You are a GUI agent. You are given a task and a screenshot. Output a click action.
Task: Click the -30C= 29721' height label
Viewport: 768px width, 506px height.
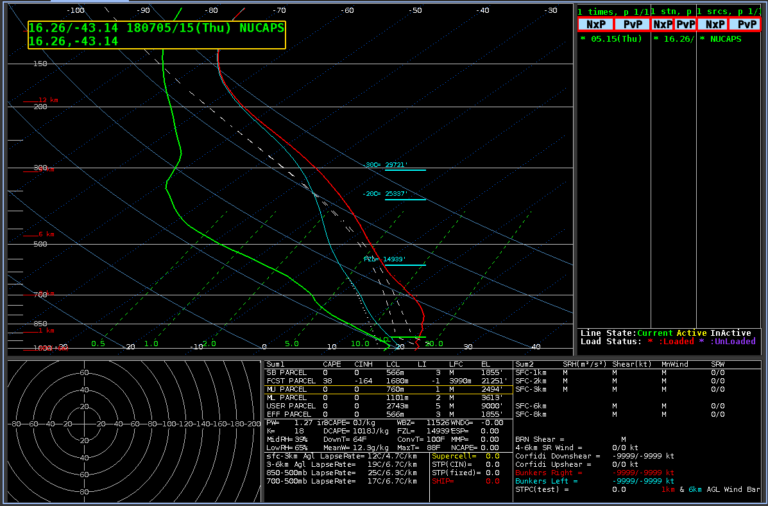coord(385,165)
